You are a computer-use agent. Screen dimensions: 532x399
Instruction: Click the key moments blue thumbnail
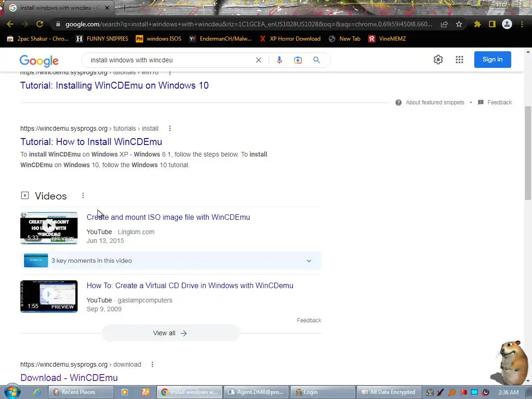click(36, 260)
